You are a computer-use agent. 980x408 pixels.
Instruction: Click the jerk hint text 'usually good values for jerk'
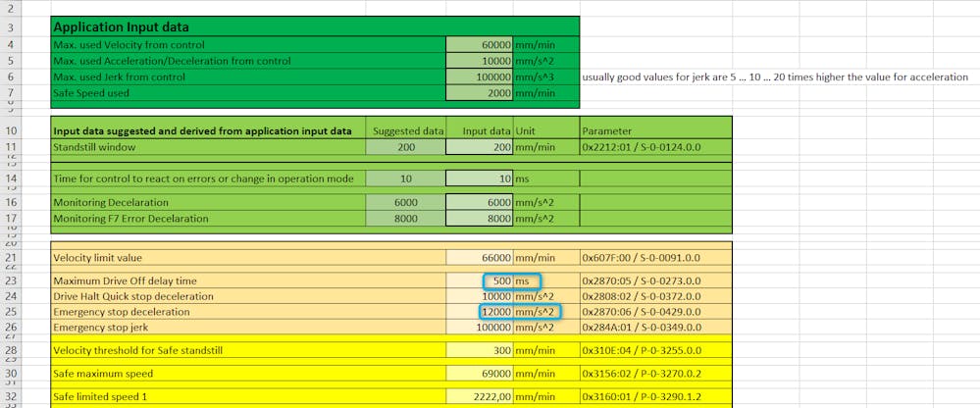click(775, 77)
